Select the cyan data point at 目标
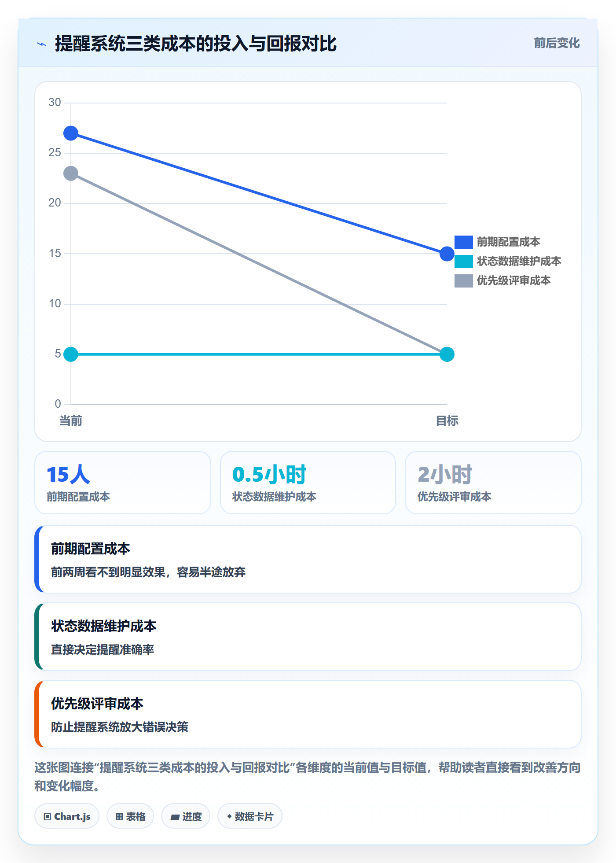The height and width of the screenshot is (863, 616). (x=447, y=354)
